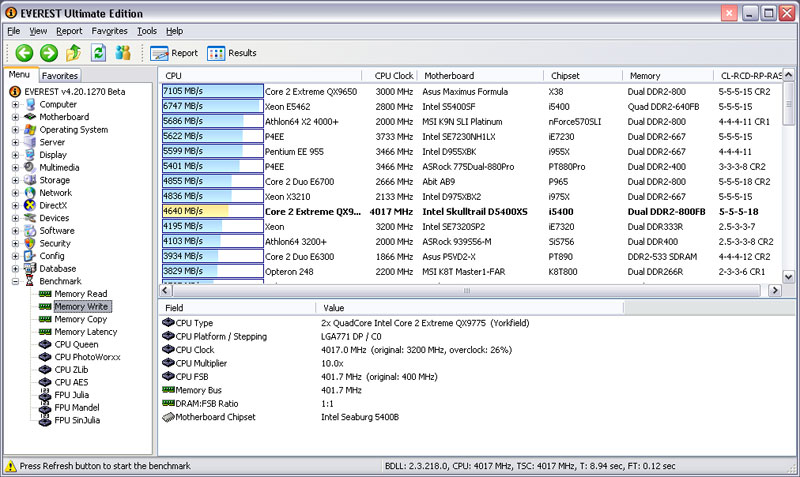
Task: Go forward with the green right arrow
Action: click(49, 53)
